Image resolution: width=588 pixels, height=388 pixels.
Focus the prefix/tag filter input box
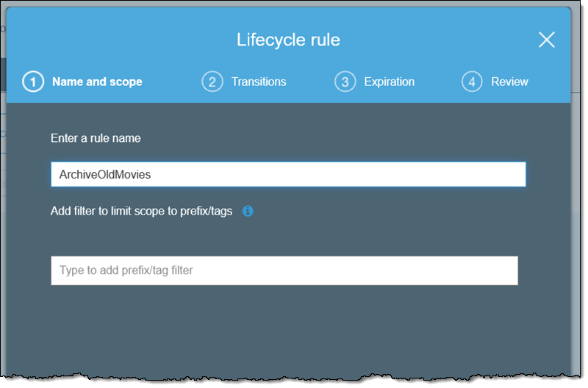click(284, 270)
